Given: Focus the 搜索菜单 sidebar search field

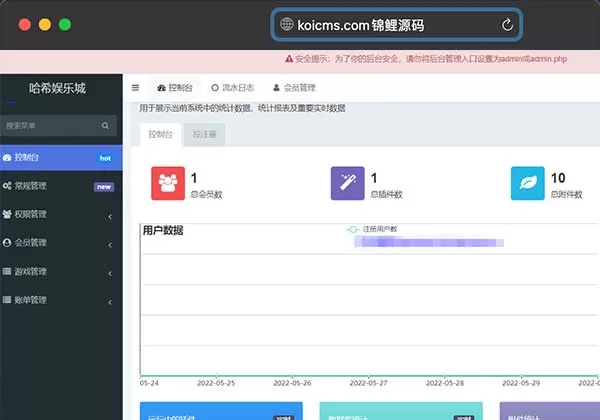Looking at the screenshot, I should (x=58, y=126).
